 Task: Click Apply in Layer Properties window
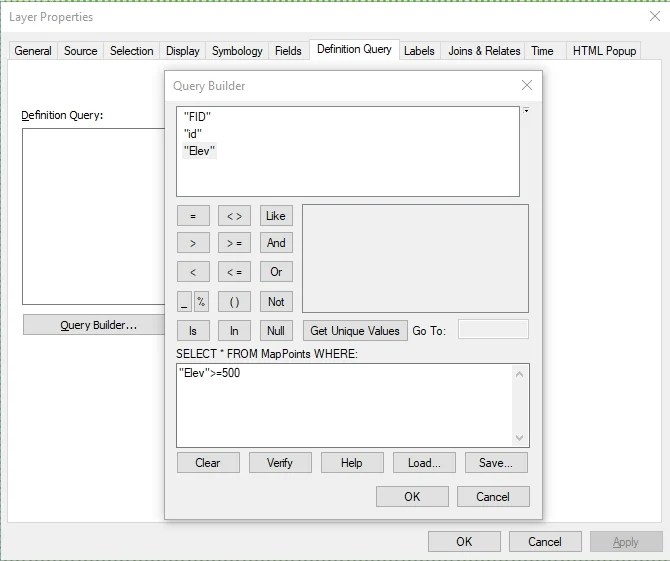626,542
